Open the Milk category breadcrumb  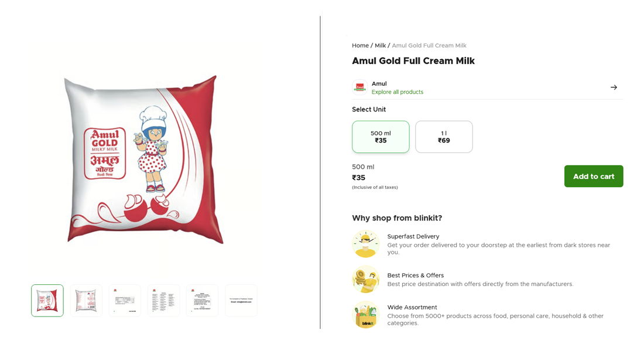coord(380,46)
